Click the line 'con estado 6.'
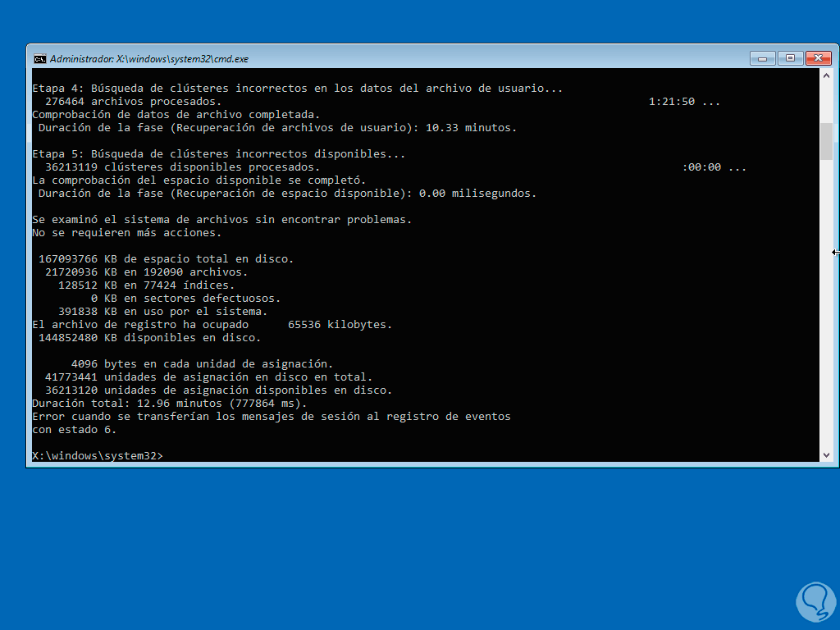840x630 pixels. pos(74,430)
